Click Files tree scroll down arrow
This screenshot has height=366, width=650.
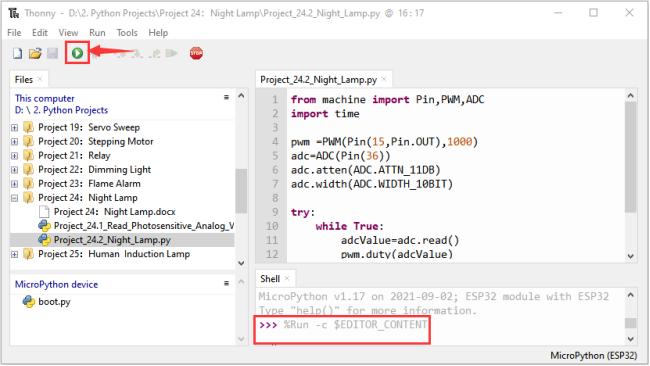click(241, 263)
